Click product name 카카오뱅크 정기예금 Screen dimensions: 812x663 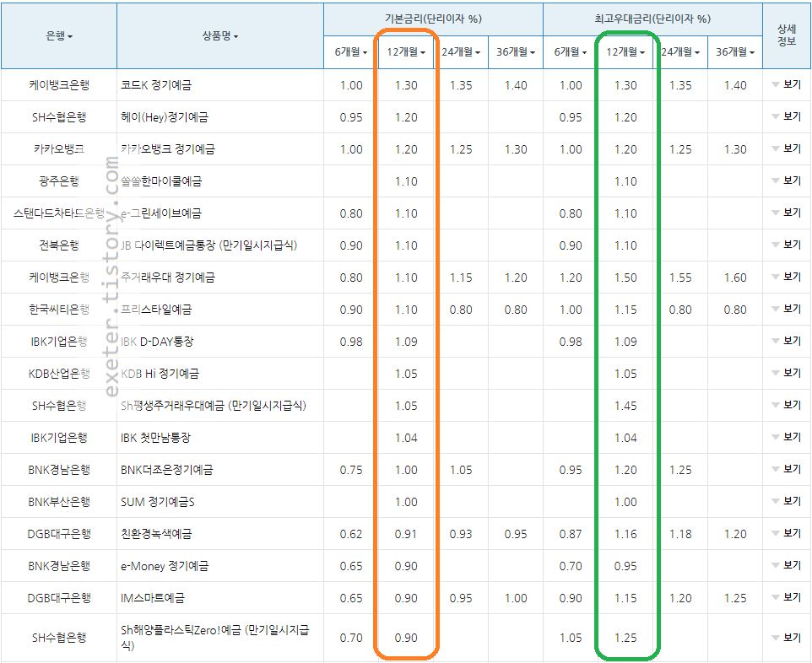click(168, 149)
